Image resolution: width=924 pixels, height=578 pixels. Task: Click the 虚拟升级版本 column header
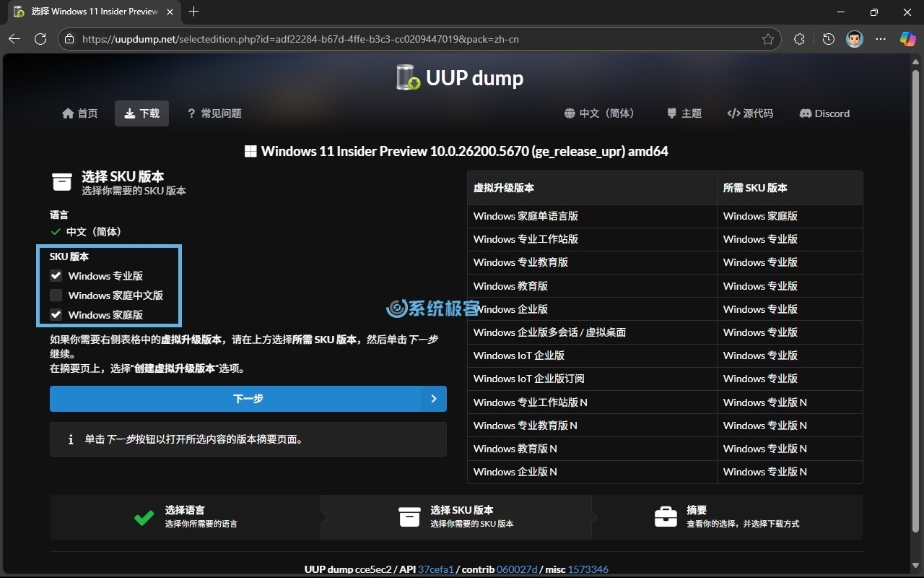pyautogui.click(x=592, y=188)
